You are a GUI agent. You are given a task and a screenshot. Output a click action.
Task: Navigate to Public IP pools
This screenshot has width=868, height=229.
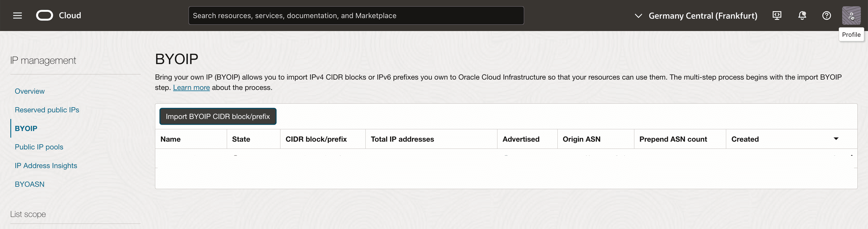click(x=39, y=147)
